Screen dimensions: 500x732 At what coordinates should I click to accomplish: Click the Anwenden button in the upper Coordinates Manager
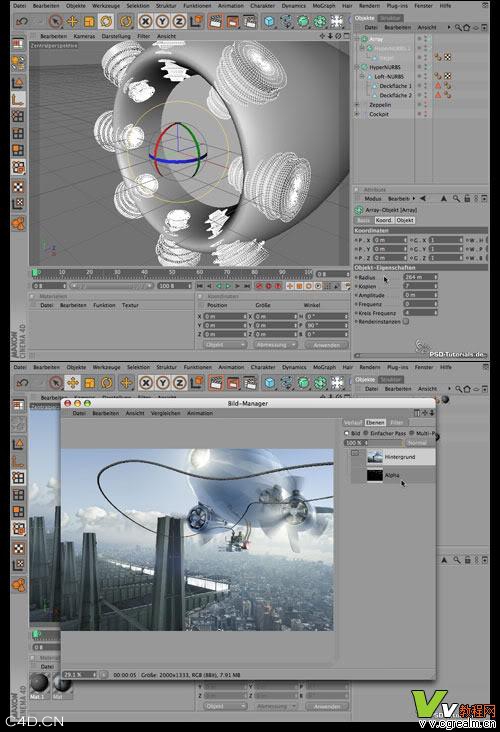click(326, 345)
